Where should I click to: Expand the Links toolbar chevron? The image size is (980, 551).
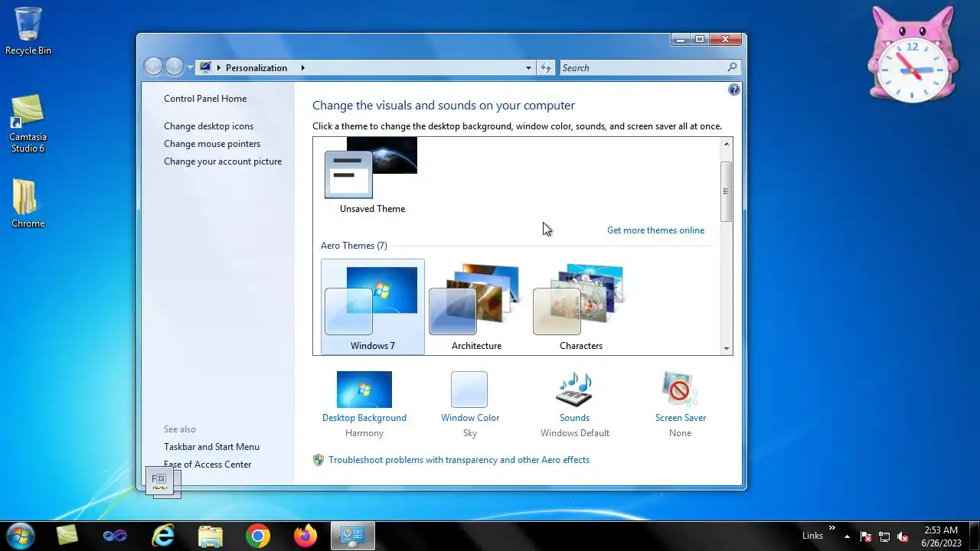point(832,528)
